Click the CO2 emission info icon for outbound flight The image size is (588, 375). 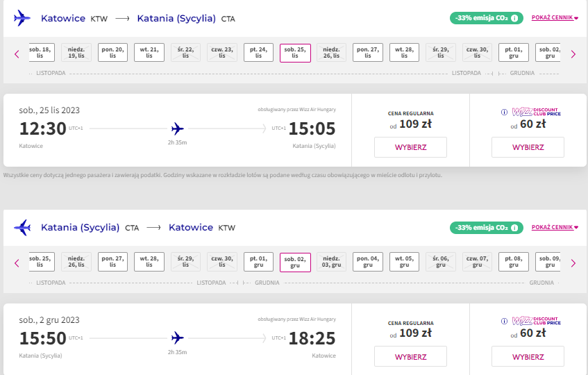coord(514,18)
